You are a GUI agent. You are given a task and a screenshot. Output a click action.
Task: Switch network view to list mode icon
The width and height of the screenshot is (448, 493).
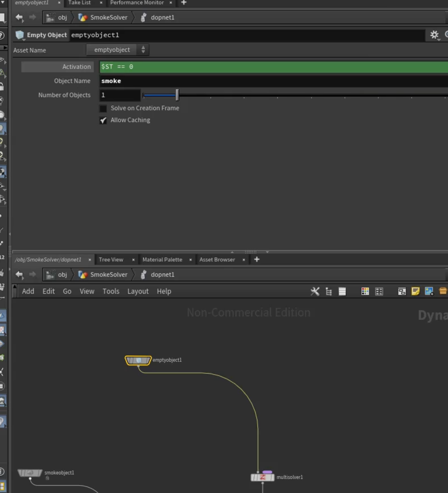tap(342, 291)
